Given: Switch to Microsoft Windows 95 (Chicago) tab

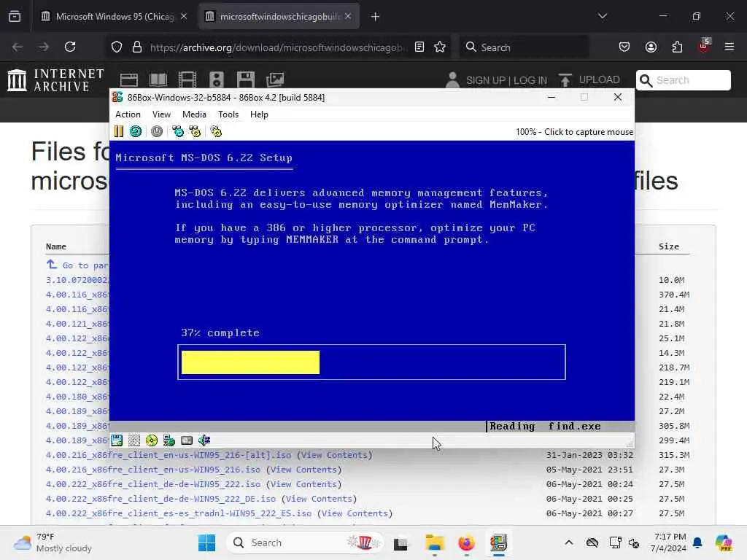Looking at the screenshot, I should pos(113,17).
